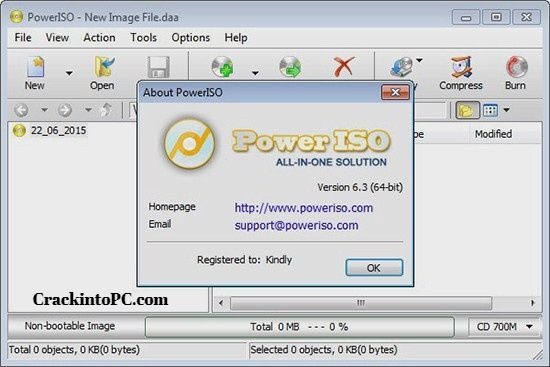The width and height of the screenshot is (550, 367).
Task: Click the Back navigation arrow
Action: click(x=21, y=110)
